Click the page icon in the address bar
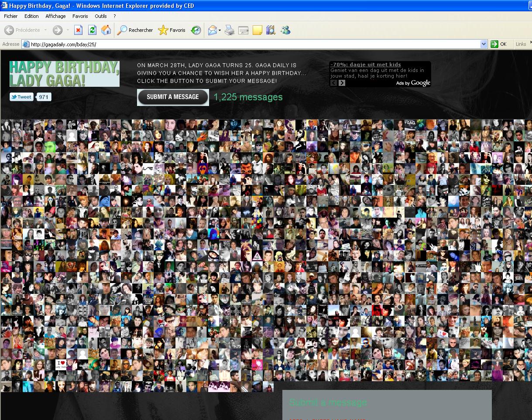This screenshot has width=532, height=420. point(26,44)
